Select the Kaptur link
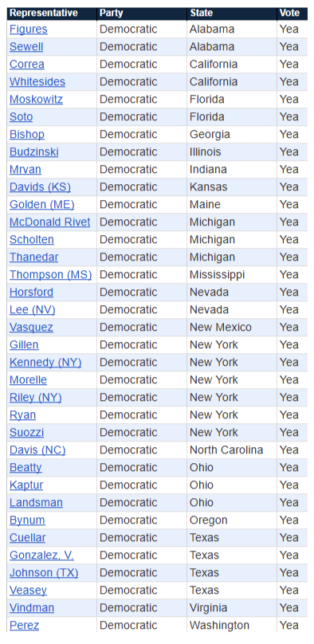Screen dimensions: 314x644 (26, 485)
